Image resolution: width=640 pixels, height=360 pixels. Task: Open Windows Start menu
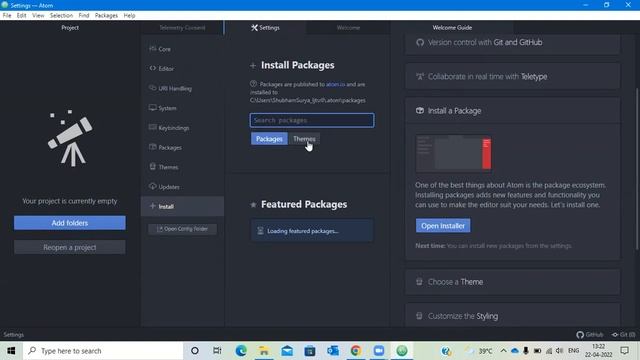[x=11, y=351]
